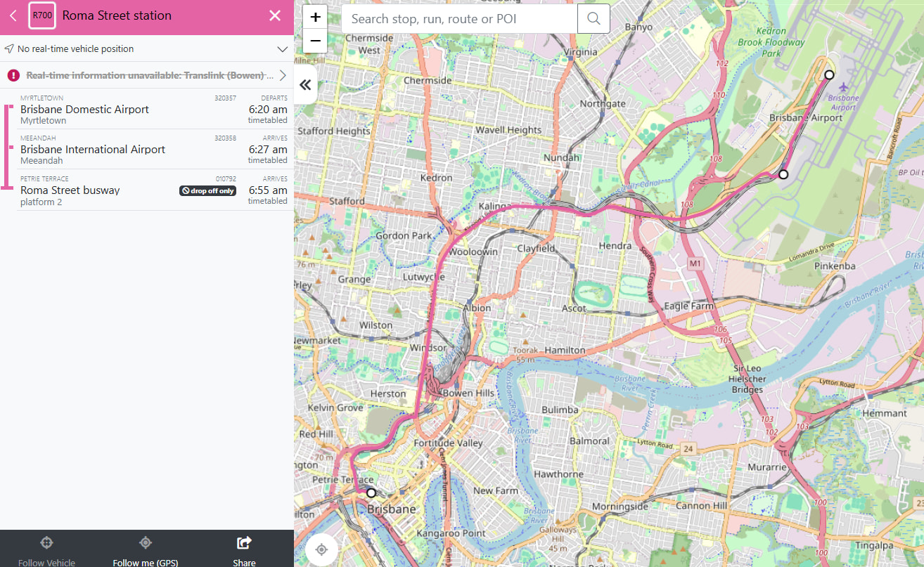Click the route 24 road shield

(x=688, y=449)
